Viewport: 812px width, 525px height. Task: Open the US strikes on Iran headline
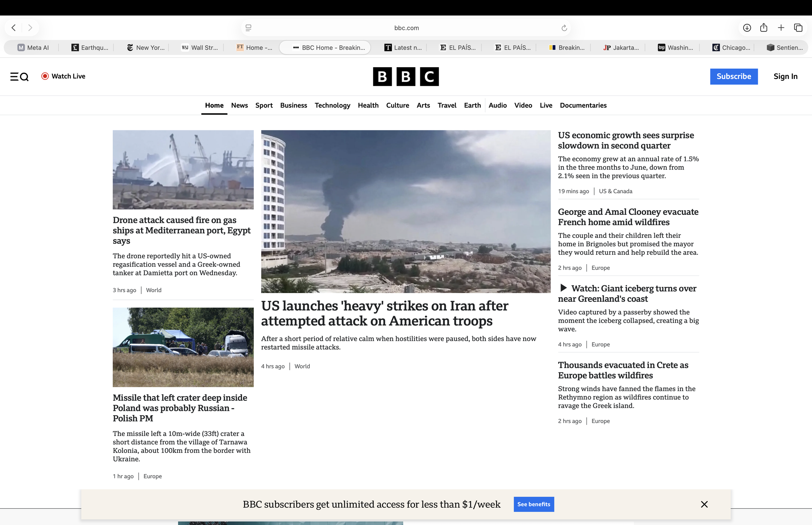(384, 313)
